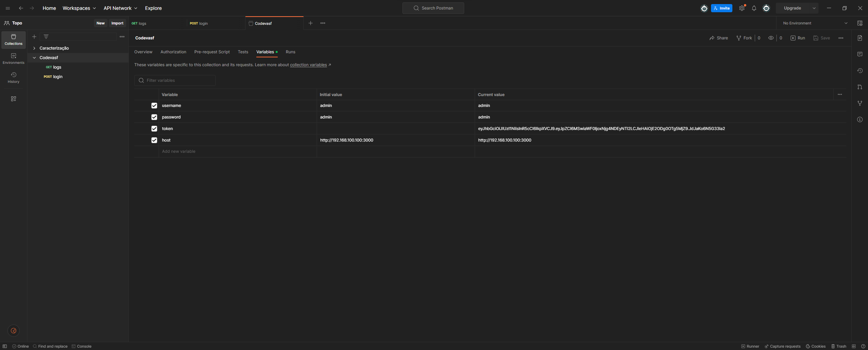Click the Search Postman box
Image resolution: width=868 pixels, height=350 pixels.
433,8
